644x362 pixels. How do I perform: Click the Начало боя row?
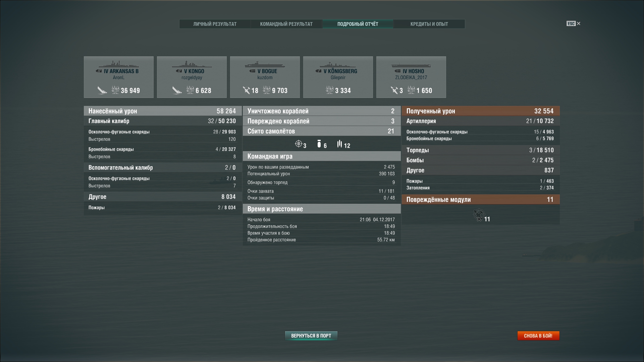click(322, 220)
